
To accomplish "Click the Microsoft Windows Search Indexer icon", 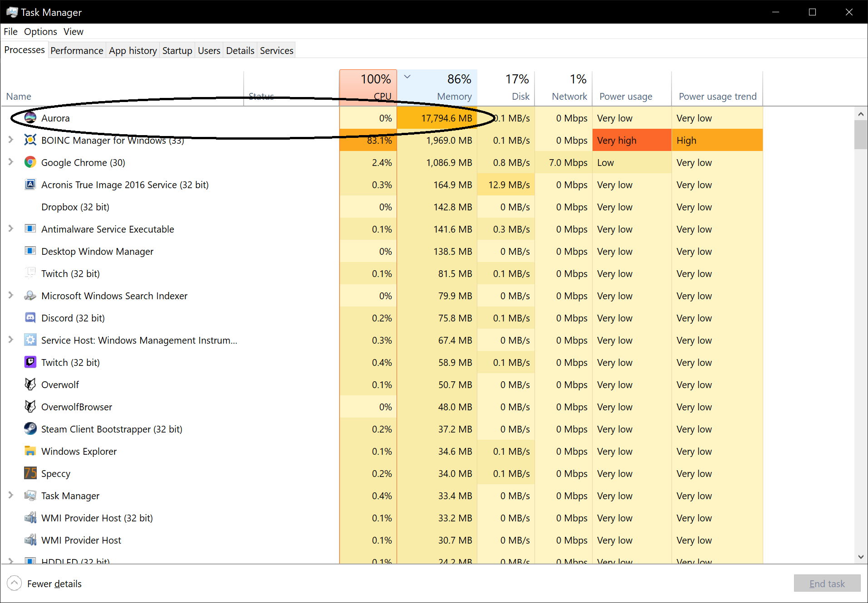I will [30, 296].
